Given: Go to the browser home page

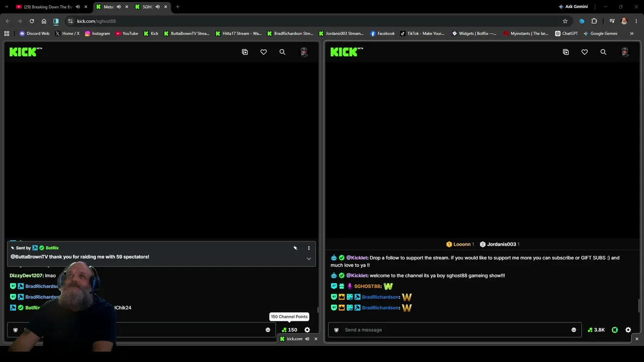Looking at the screenshot, I should tap(44, 21).
